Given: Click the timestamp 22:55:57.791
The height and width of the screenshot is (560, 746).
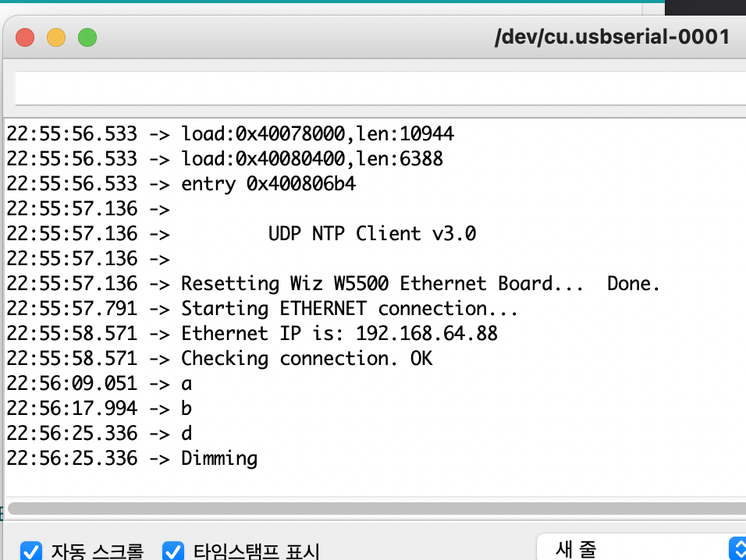Looking at the screenshot, I should [72, 309].
